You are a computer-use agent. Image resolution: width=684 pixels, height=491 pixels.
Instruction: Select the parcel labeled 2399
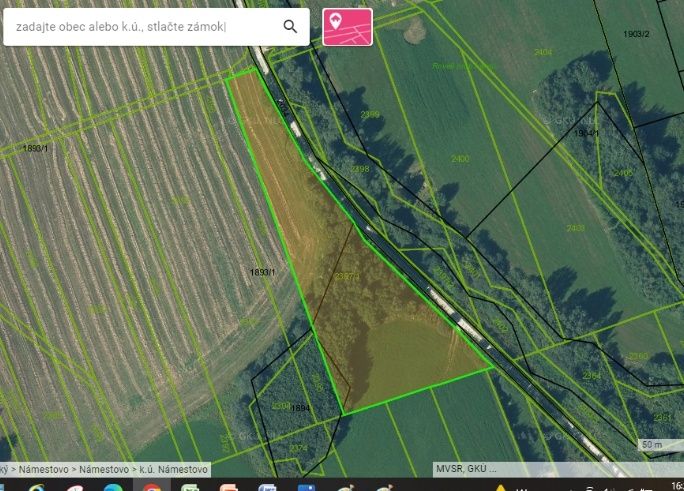click(x=370, y=115)
